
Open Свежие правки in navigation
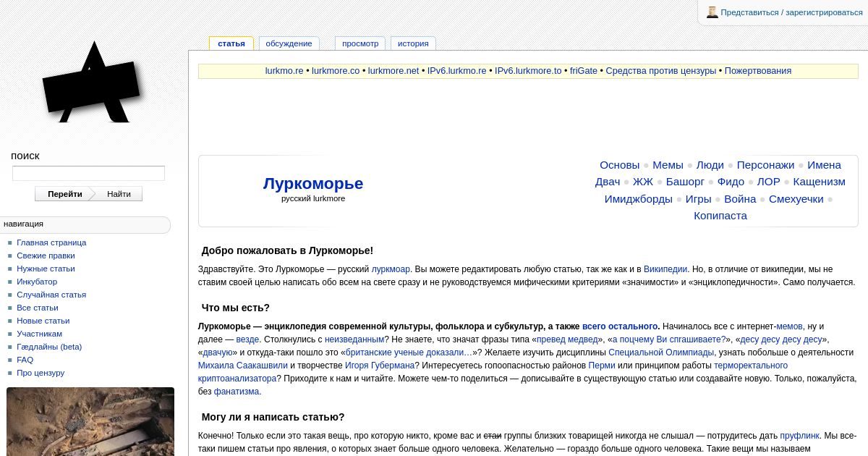point(46,256)
